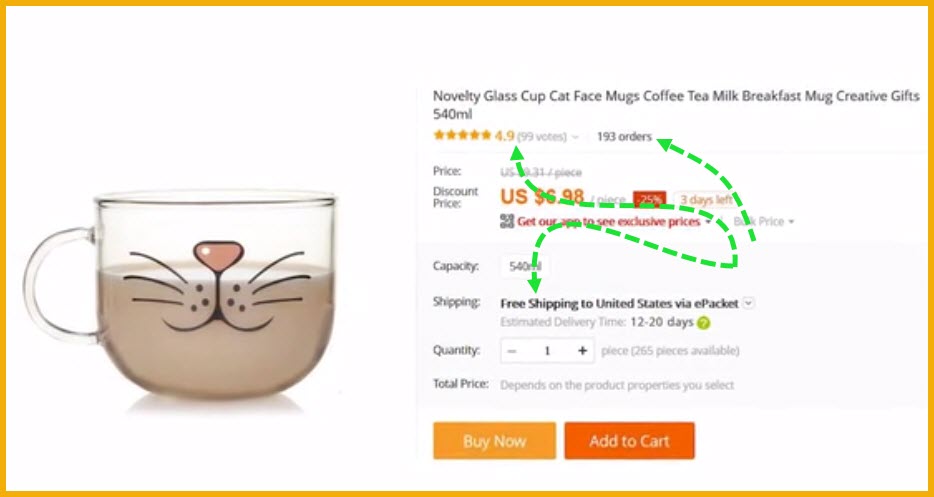Open the Get our app exclusive prices link
This screenshot has height=497, width=934.
pyautogui.click(x=608, y=222)
